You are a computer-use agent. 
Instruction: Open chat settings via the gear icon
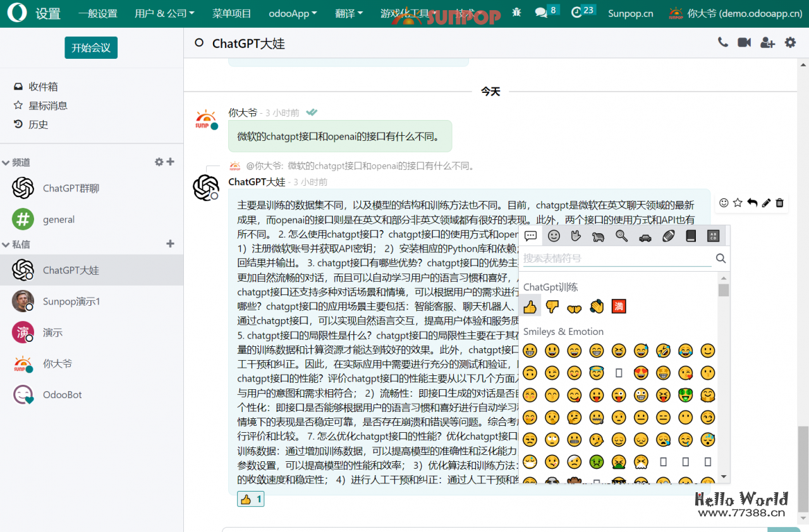(x=790, y=42)
